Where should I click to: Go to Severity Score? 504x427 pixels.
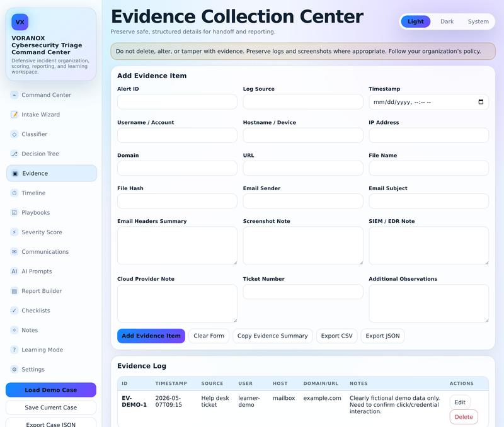(x=52, y=232)
